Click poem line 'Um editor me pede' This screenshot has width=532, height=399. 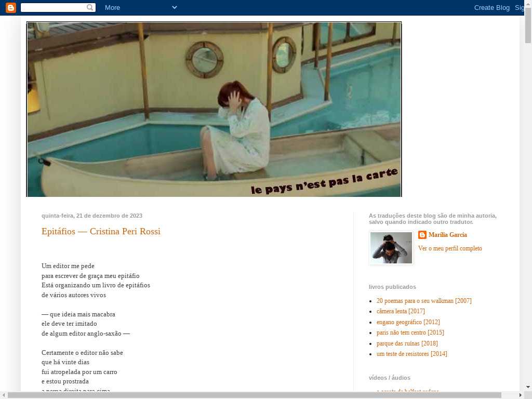tap(68, 266)
